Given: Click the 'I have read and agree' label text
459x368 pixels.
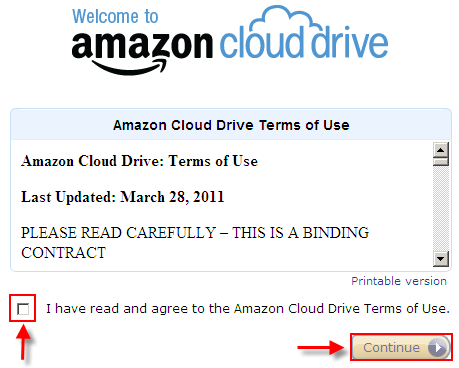Looking at the screenshot, I should click(248, 309).
